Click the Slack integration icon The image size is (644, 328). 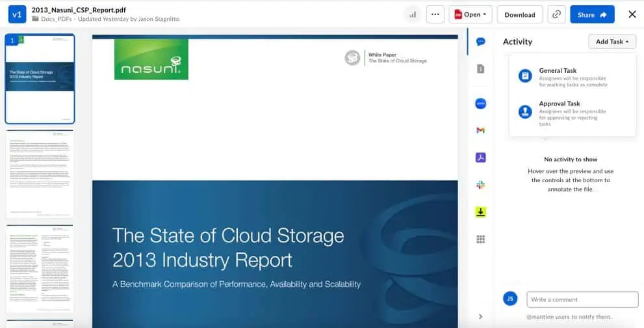coord(481,185)
